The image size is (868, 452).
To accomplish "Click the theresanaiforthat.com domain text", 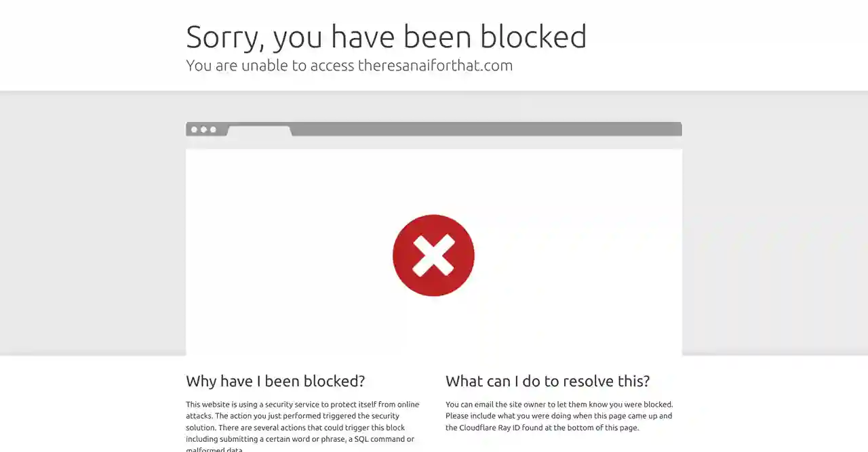I will [x=435, y=65].
